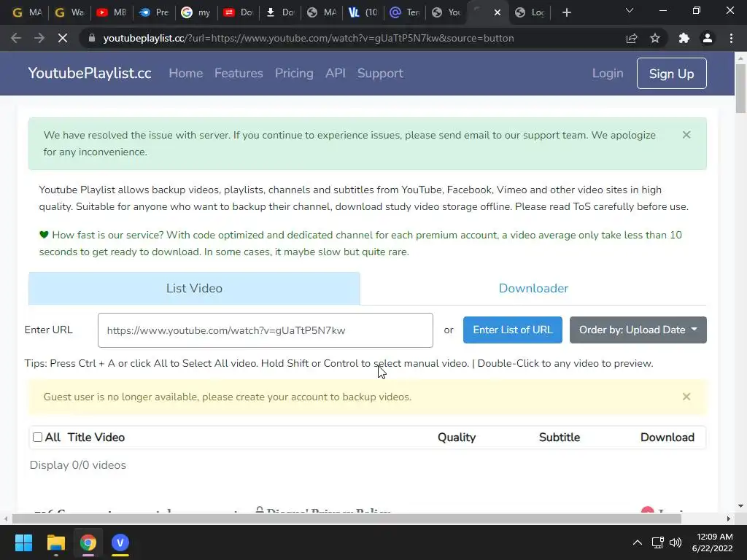Go forward with browser forward arrow
The height and width of the screenshot is (560, 747).
click(x=39, y=38)
